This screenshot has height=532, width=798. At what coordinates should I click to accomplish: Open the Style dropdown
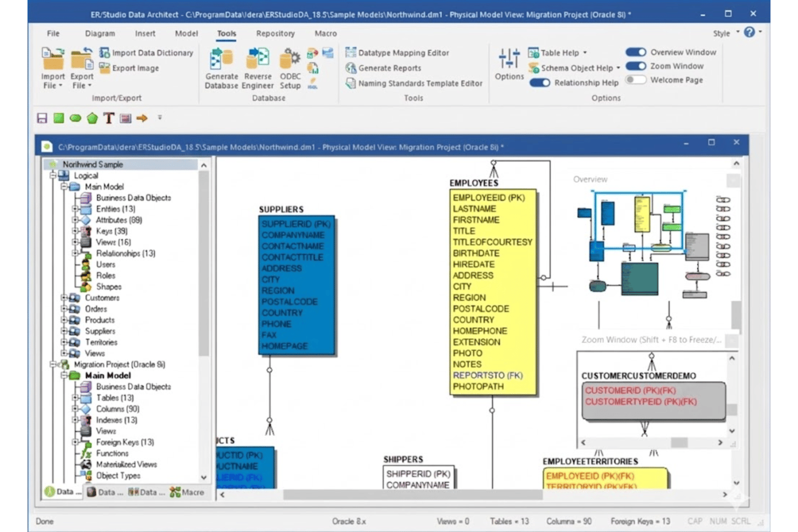pos(725,33)
